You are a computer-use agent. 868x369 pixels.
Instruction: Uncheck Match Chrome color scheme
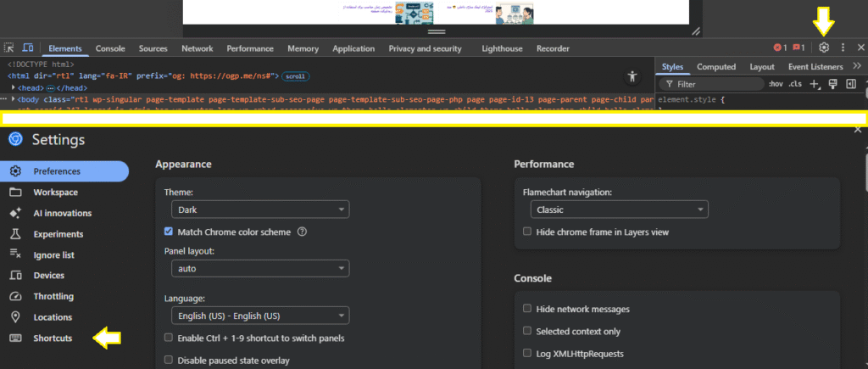(x=169, y=232)
